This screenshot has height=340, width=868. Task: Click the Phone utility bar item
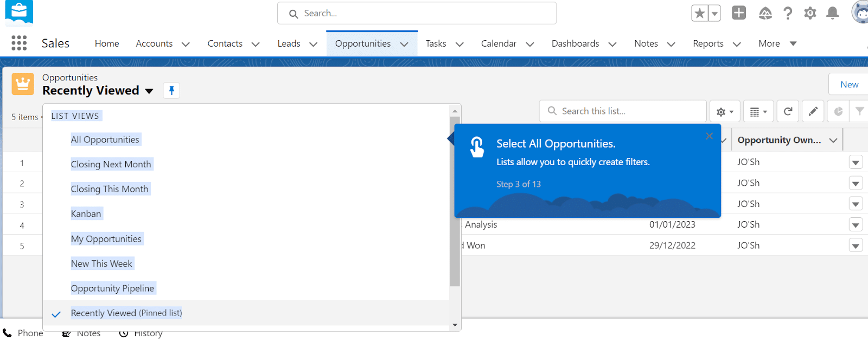23,333
